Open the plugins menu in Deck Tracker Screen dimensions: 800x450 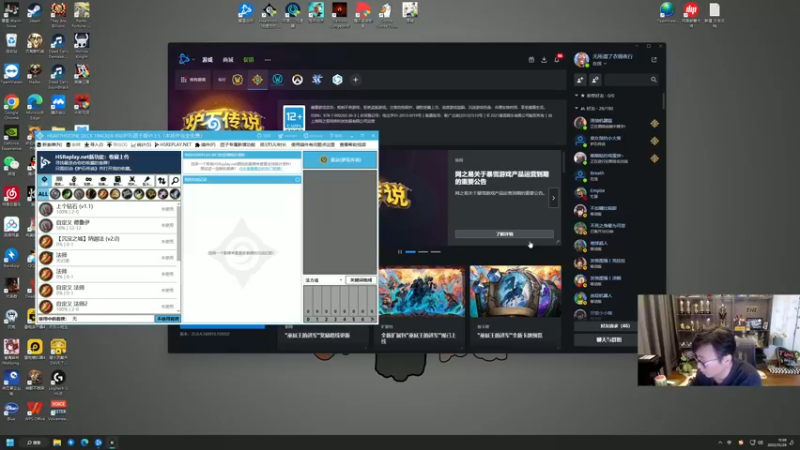click(205, 145)
